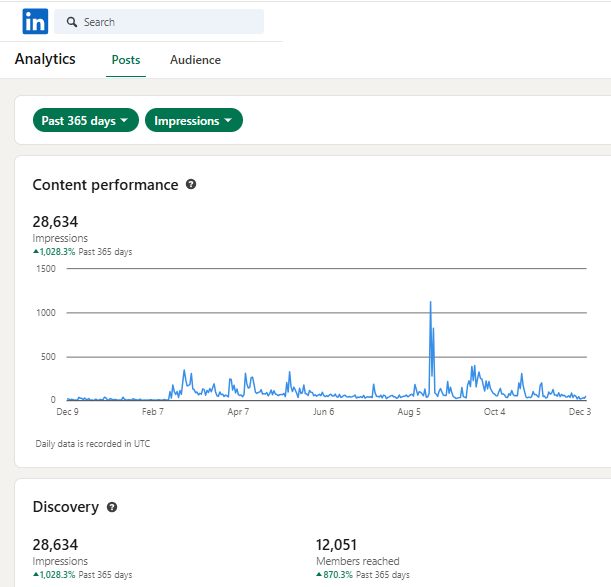Click the caret arrow on Past 365 days
611x587 pixels.
[x=124, y=120]
